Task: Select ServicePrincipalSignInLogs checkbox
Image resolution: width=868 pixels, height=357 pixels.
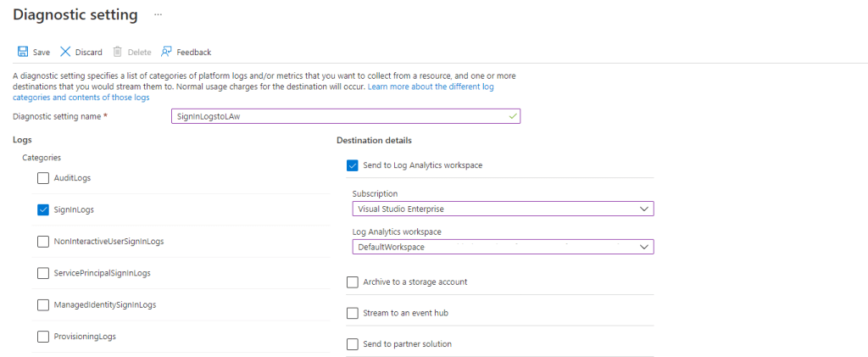Action: pos(43,273)
